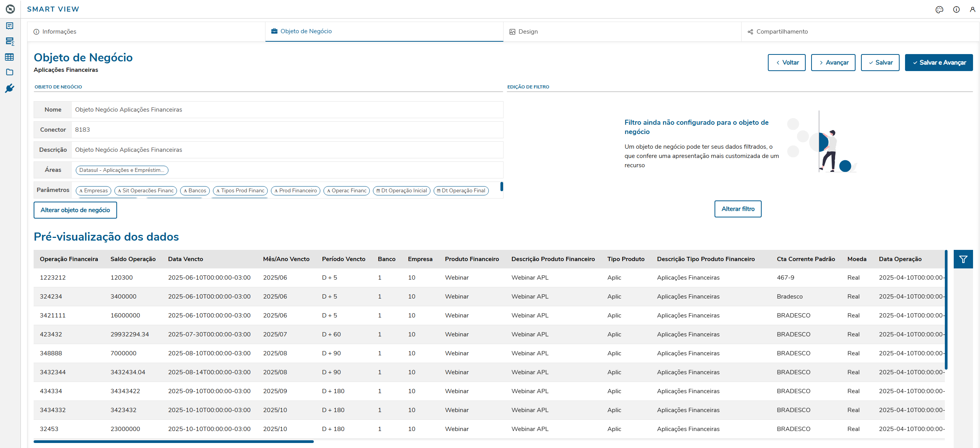Open the grid table icon in the sidebar
Viewport: 980px width, 448px height.
click(10, 57)
